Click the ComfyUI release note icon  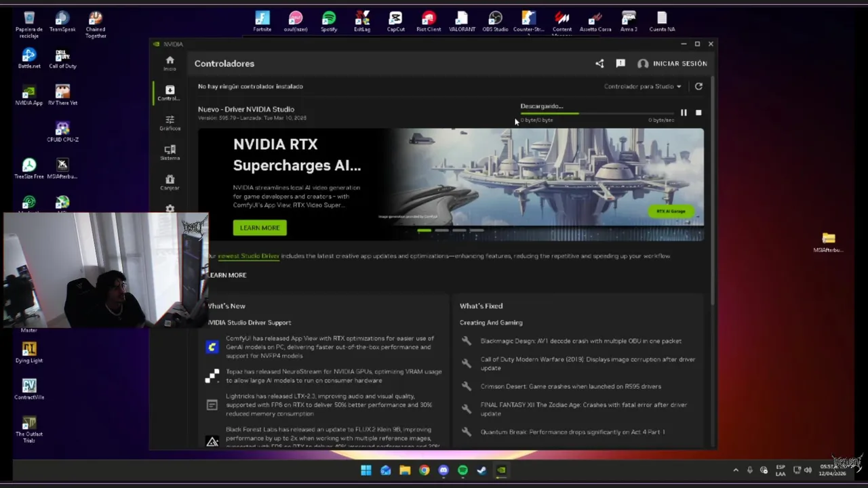212,347
